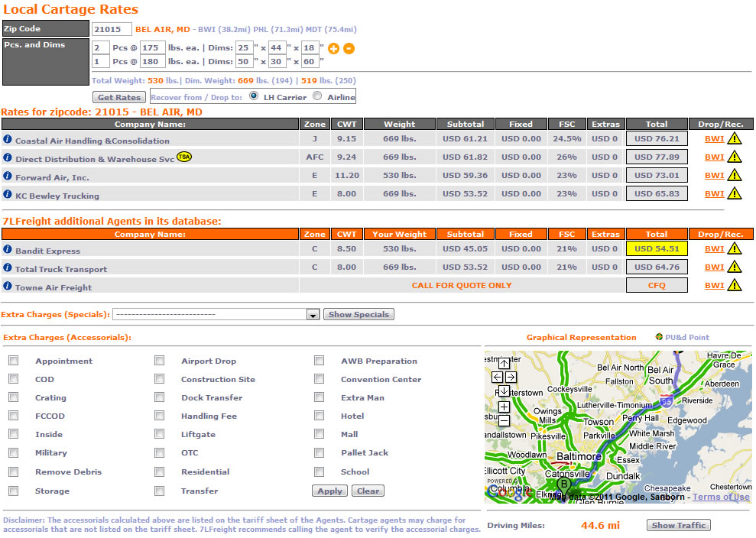Screen dimensions: 756x538
Task: Zoom in on the map
Action: [504, 407]
